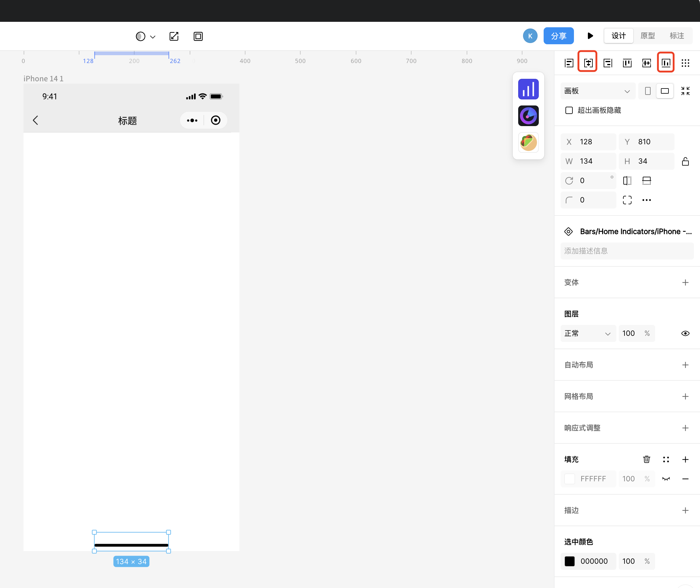The image size is (700, 588).
Task: Start the prototype preview play button
Action: click(590, 36)
